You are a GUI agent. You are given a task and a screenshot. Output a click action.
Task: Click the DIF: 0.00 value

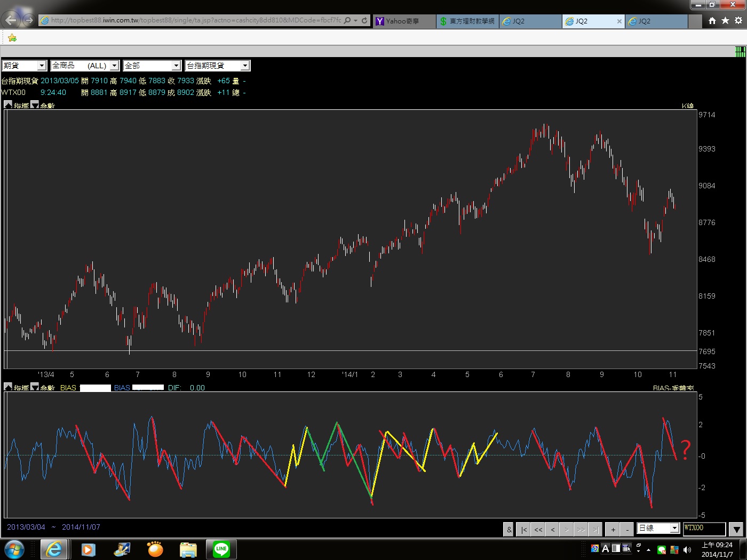[186, 388]
